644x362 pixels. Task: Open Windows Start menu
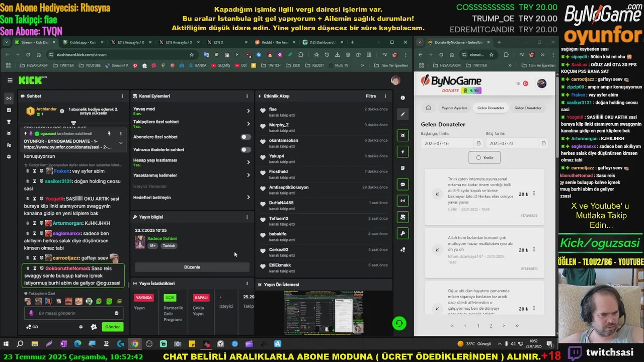pos(6,344)
